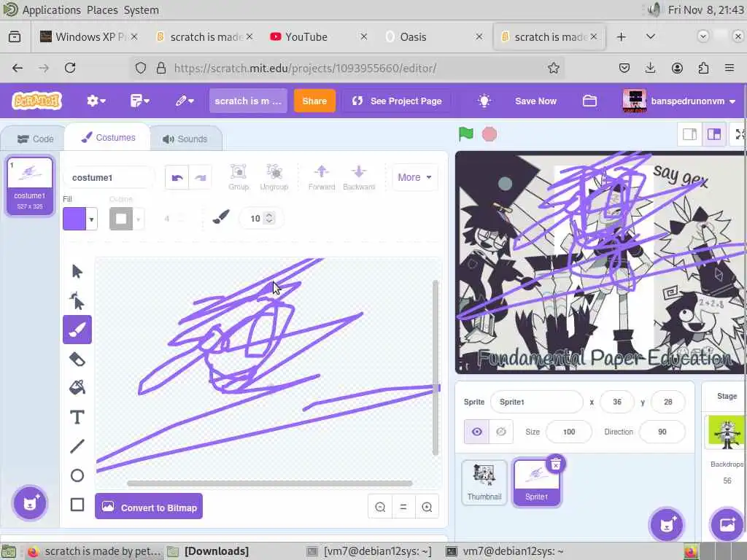
Task: Select the Rectangle tool
Action: point(77,505)
